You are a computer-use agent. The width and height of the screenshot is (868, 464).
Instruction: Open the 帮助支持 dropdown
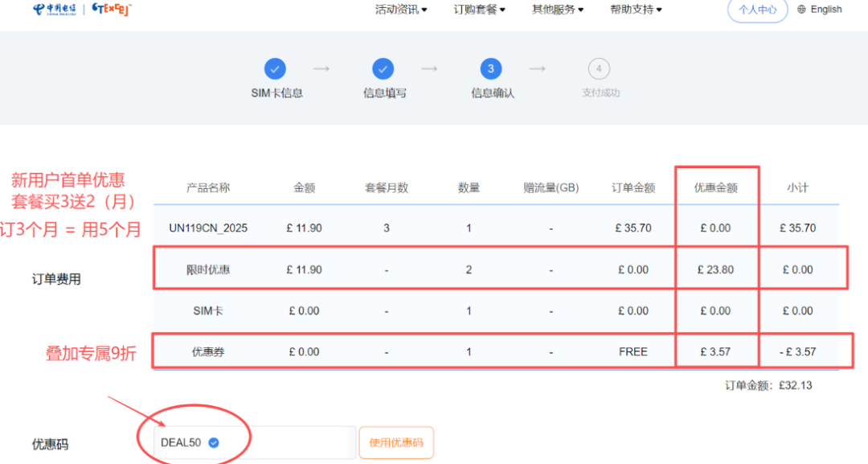click(x=635, y=10)
